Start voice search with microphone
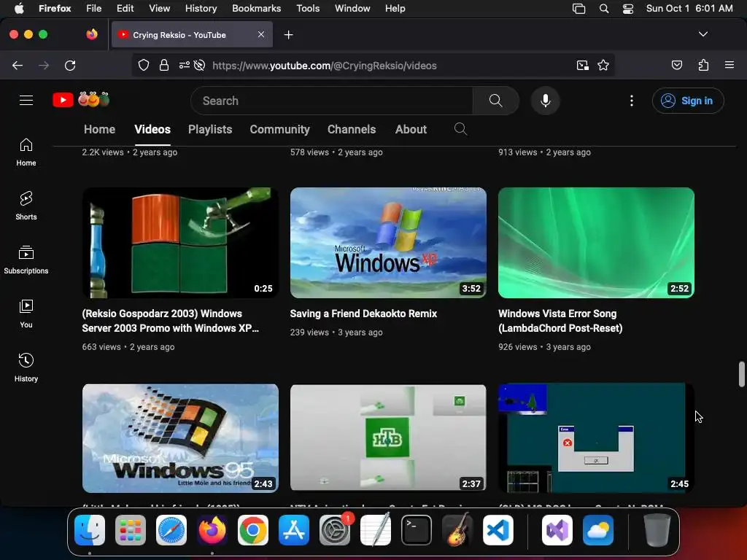Image resolution: width=747 pixels, height=560 pixels. 546,101
